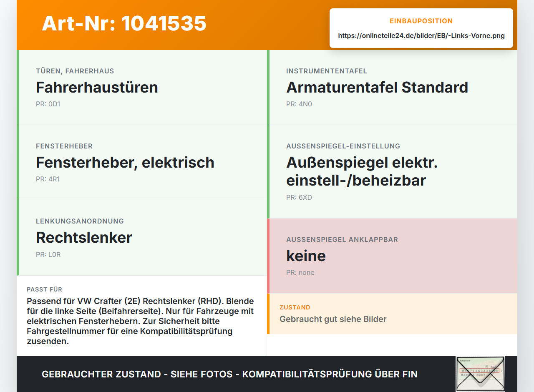This screenshot has width=534, height=392.
Task: Click the 'TÜREN, FAHRERHAUS' category label
Action: [75, 71]
